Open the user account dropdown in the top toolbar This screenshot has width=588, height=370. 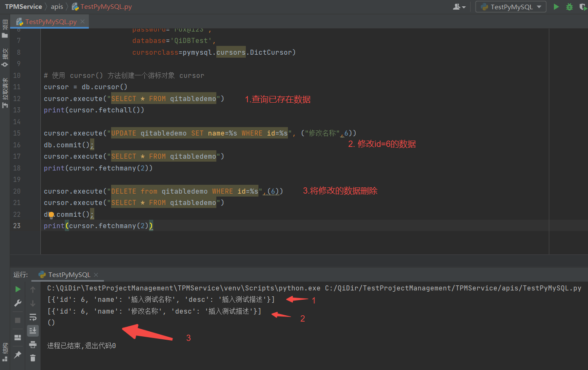(x=459, y=7)
